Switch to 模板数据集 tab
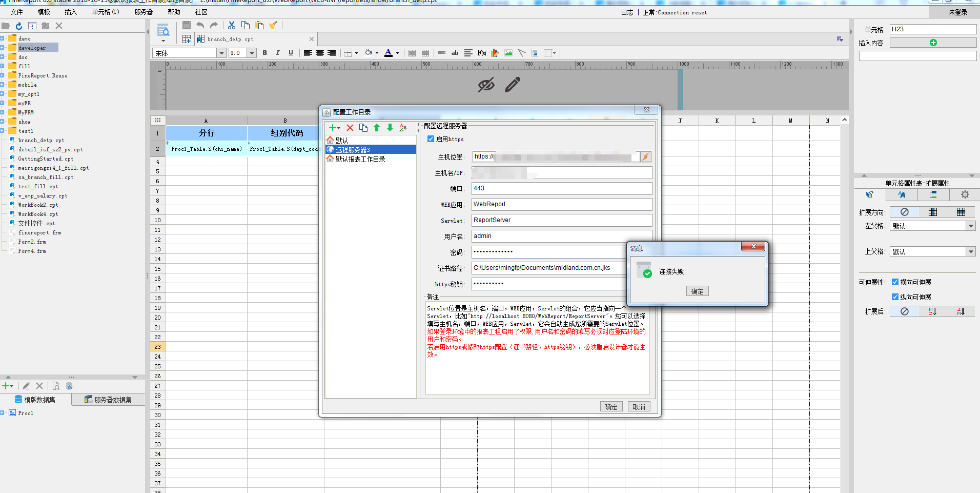Screen dimensions: 980x493 (35, 400)
